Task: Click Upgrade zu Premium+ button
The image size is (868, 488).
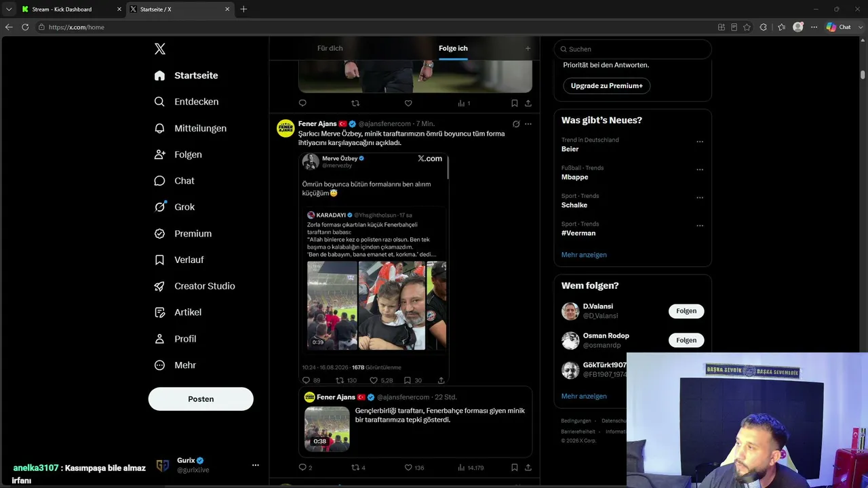Action: click(606, 86)
